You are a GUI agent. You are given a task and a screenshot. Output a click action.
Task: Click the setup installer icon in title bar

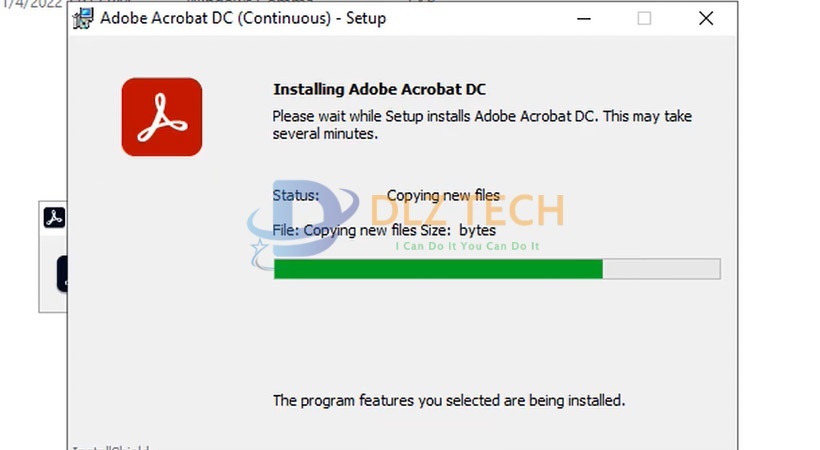[x=83, y=18]
